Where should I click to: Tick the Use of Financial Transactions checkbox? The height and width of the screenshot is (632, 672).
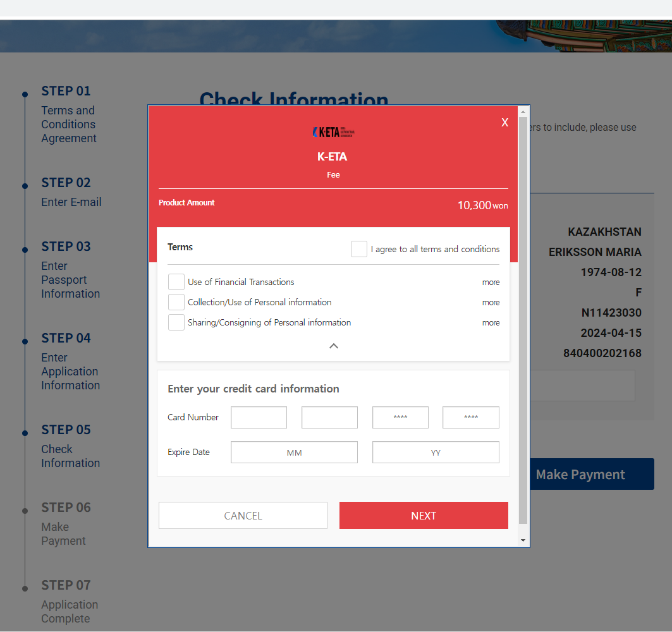pos(176,282)
